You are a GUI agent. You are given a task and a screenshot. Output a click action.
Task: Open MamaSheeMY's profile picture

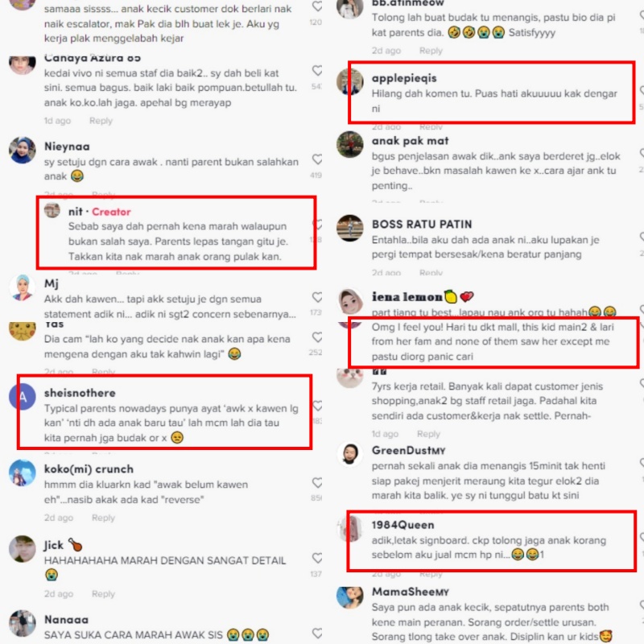tap(350, 597)
